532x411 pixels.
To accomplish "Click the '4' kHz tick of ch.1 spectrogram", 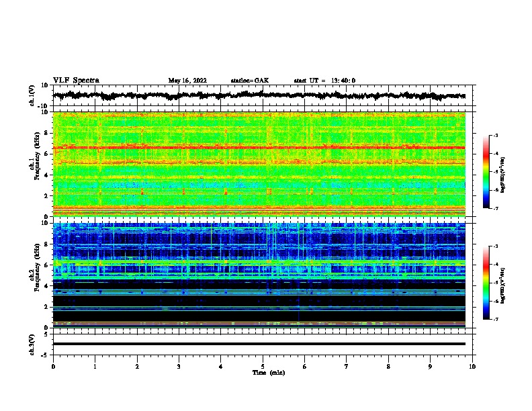I will [46, 175].
